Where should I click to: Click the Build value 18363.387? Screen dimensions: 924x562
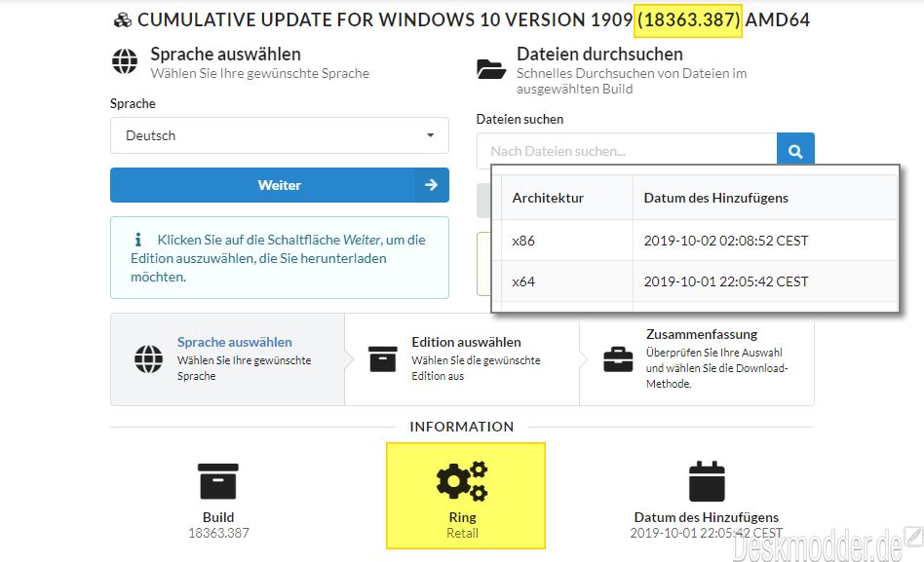tap(218, 533)
